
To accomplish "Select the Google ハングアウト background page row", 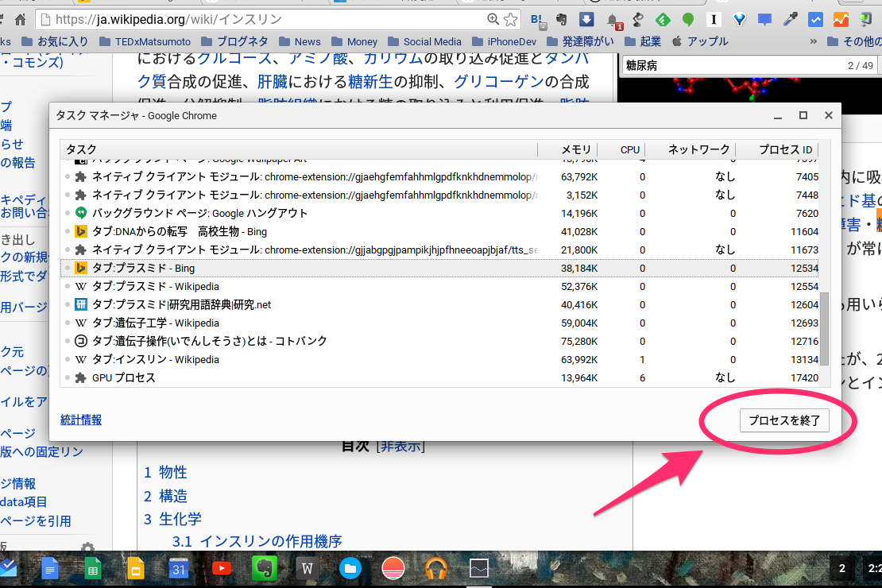I will [x=439, y=213].
